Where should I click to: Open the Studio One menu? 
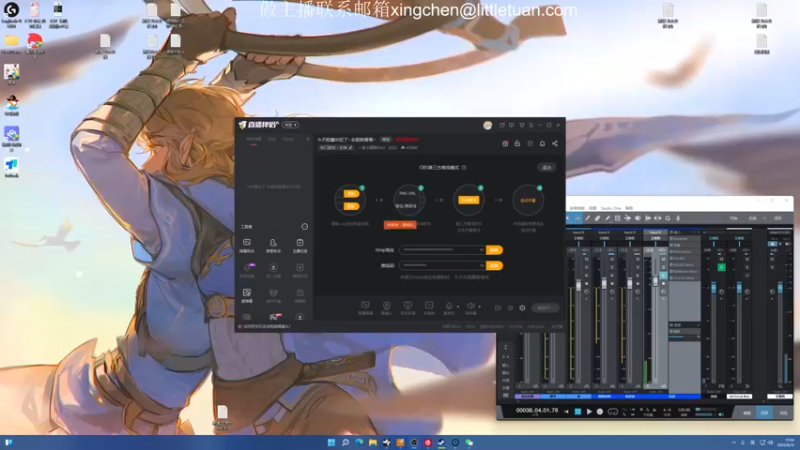click(x=611, y=208)
